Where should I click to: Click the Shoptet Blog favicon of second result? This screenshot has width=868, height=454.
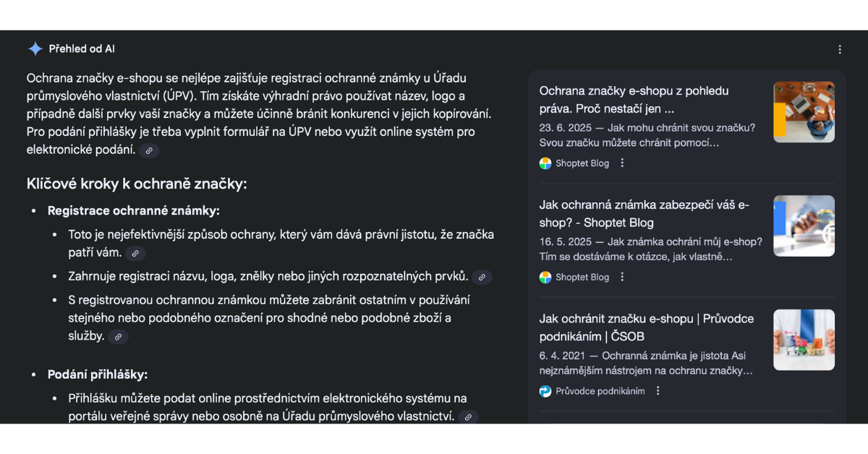545,277
